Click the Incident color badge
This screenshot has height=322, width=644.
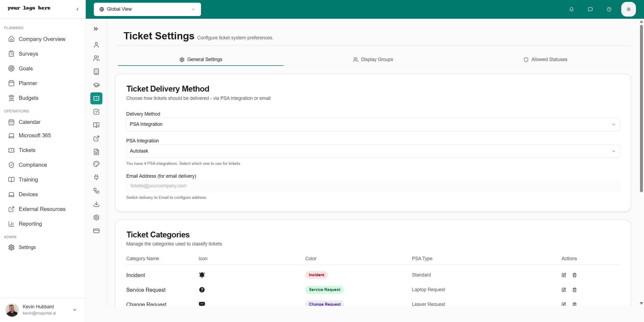click(317, 275)
